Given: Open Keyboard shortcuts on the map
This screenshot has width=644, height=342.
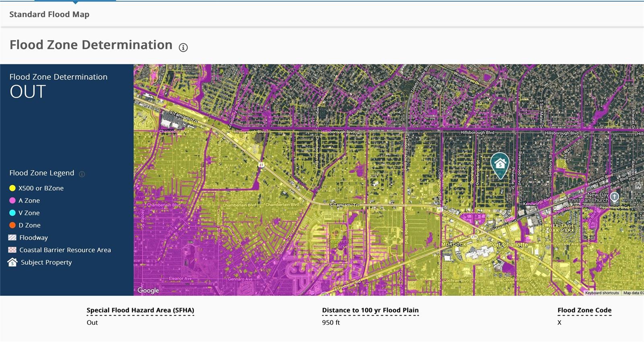Looking at the screenshot, I should (x=602, y=293).
